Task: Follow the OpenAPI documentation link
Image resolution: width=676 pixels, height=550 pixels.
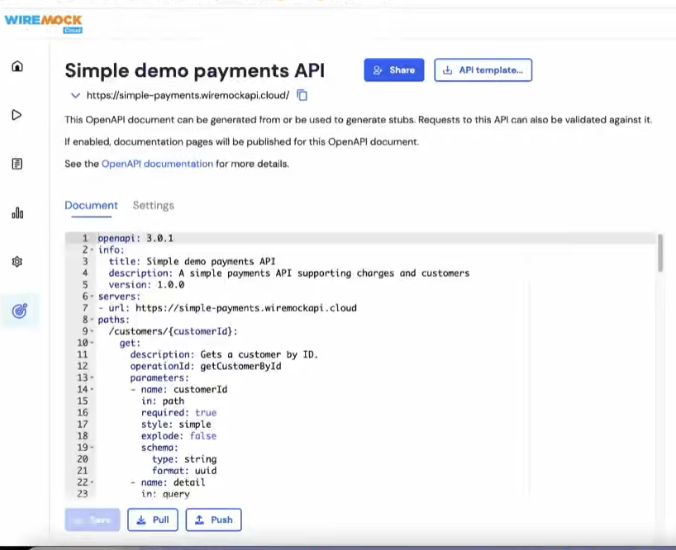Action: tap(157, 164)
